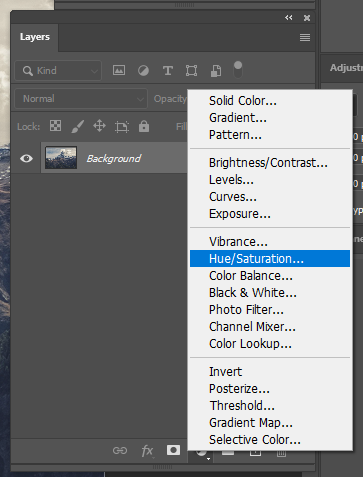The height and width of the screenshot is (477, 363).
Task: Collapse the panel with double arrows
Action: [x=289, y=18]
